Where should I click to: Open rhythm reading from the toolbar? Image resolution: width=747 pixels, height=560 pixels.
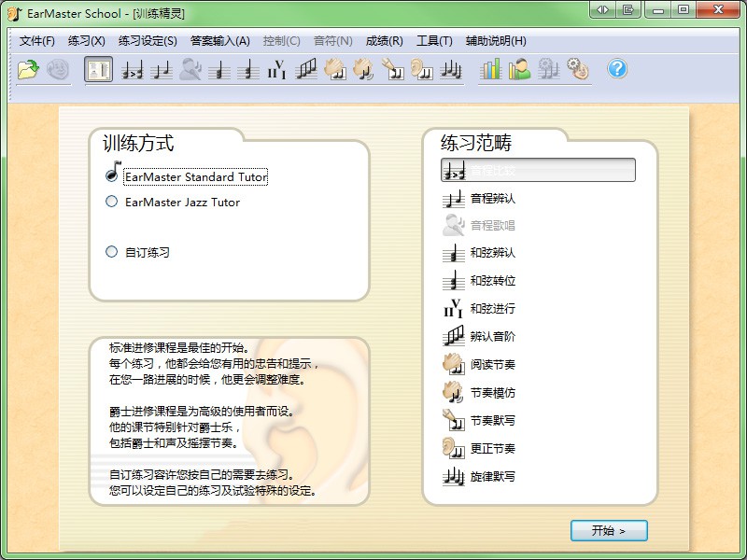coord(335,69)
